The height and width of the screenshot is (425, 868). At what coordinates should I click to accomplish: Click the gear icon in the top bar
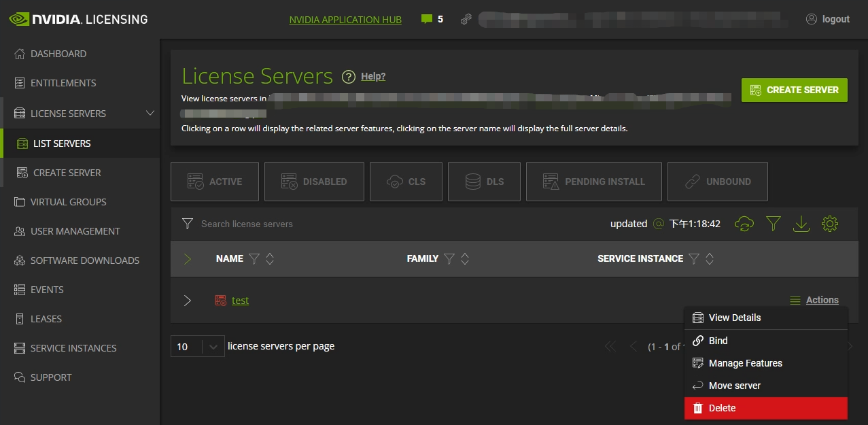point(466,19)
